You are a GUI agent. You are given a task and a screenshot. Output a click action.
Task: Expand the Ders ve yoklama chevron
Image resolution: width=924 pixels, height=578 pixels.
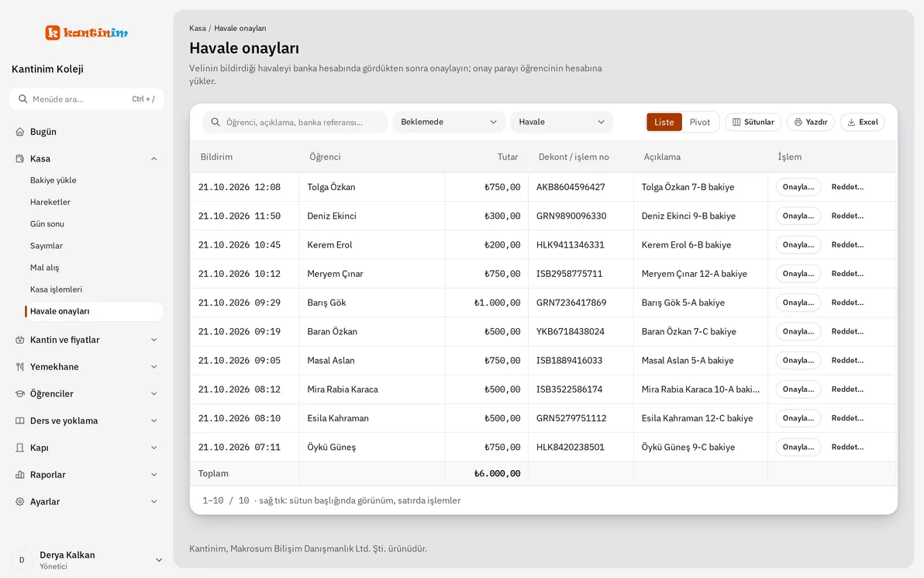point(153,421)
